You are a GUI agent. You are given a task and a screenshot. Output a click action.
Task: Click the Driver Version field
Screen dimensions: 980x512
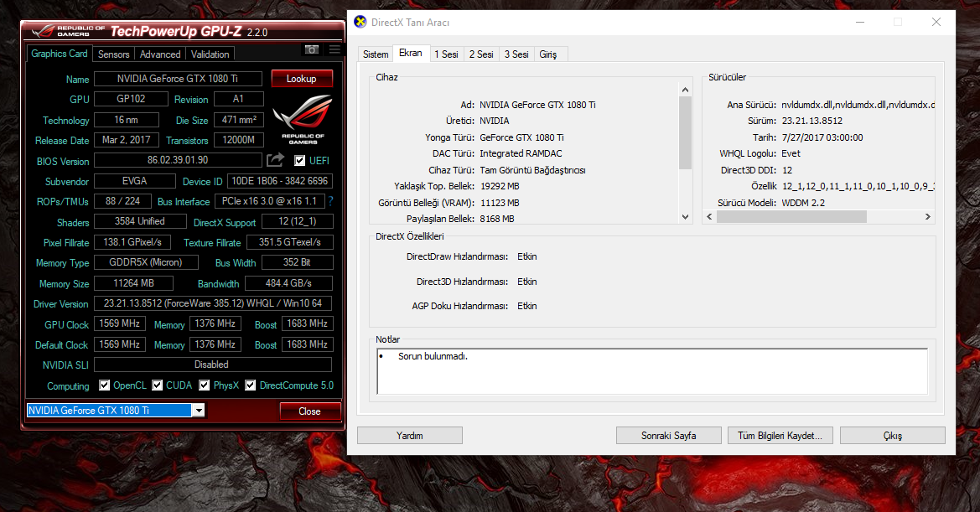[212, 303]
